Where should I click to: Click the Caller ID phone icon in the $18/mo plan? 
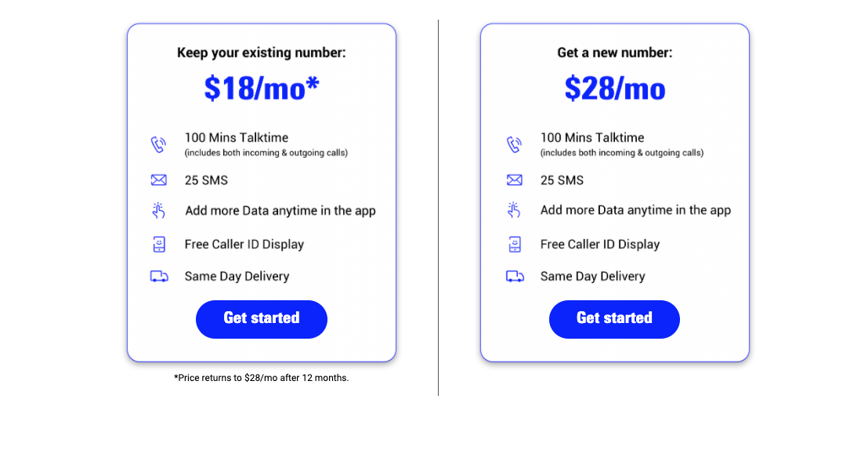click(159, 245)
